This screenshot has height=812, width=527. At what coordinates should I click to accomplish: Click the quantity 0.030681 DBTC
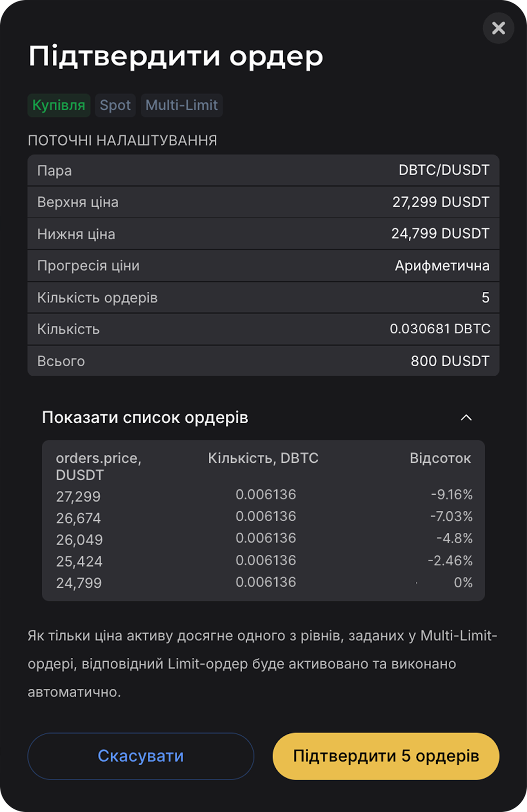440,329
